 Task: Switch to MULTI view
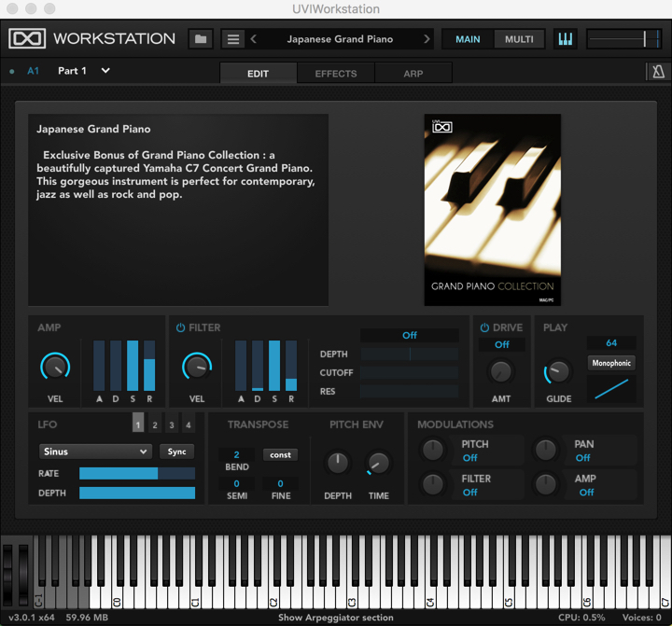coord(519,39)
